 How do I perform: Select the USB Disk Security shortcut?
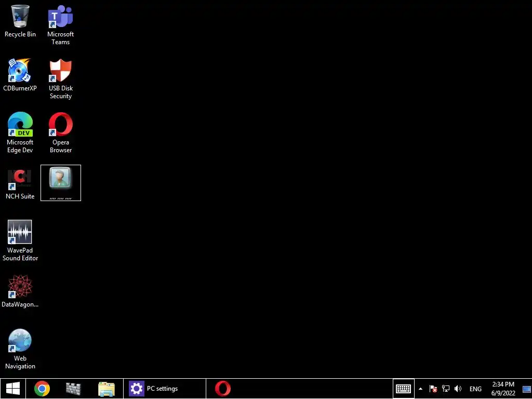(x=60, y=79)
